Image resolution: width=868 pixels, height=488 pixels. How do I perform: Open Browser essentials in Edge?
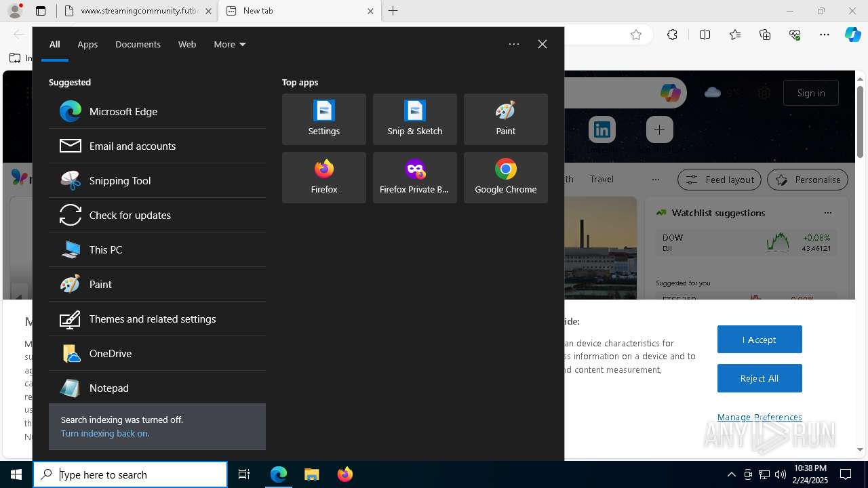pos(795,35)
